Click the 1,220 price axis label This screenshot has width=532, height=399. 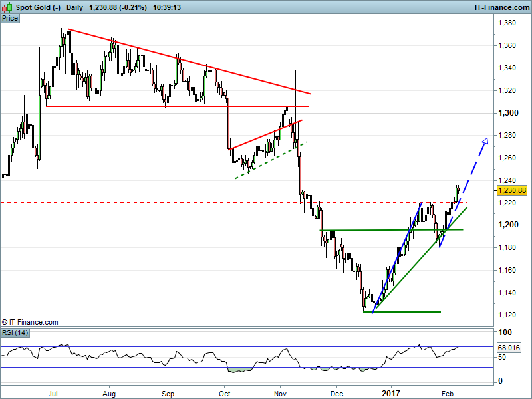pyautogui.click(x=507, y=203)
